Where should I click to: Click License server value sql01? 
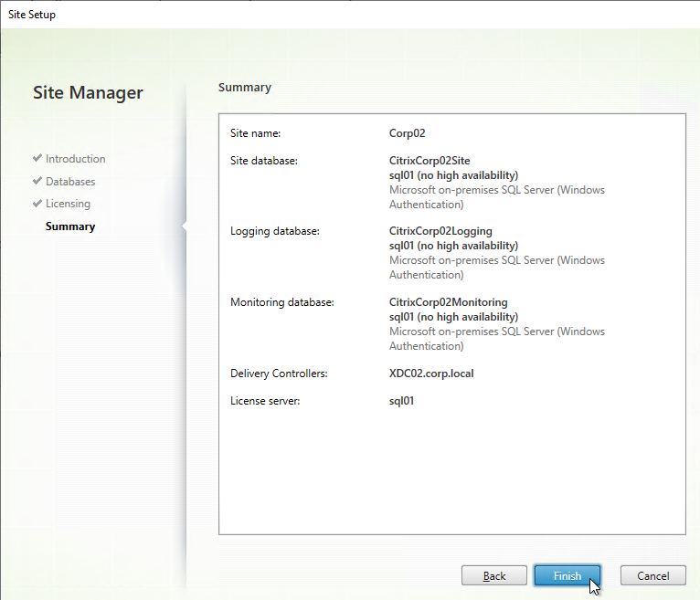pyautogui.click(x=401, y=401)
